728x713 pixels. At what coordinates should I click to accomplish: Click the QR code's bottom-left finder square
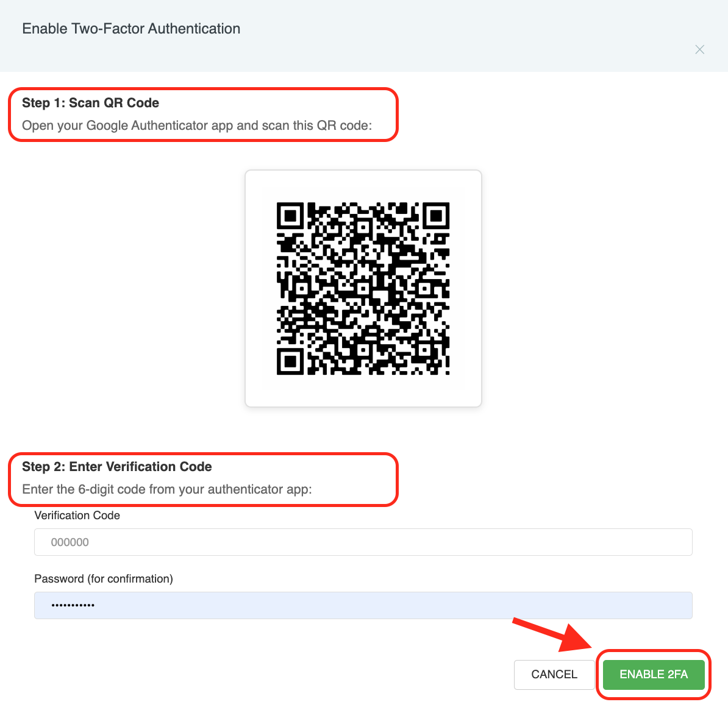pos(290,361)
